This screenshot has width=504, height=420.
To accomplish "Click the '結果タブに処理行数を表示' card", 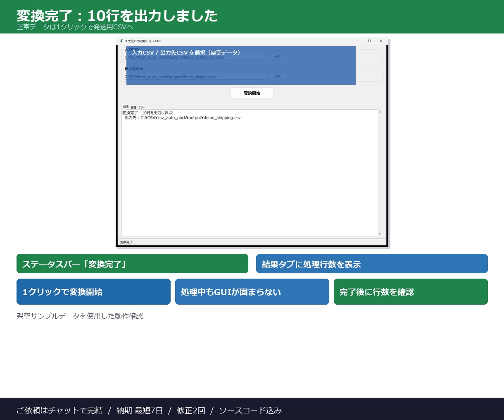I will pyautogui.click(x=372, y=264).
